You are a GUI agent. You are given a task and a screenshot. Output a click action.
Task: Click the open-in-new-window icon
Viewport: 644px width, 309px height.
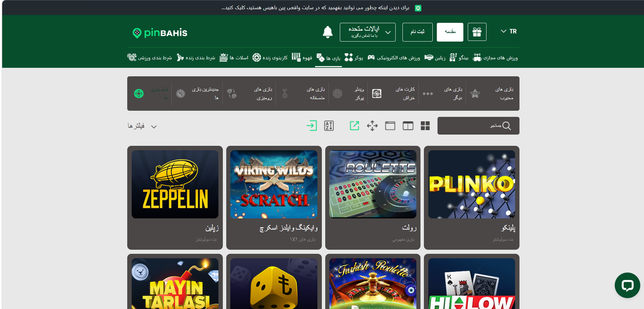[354, 126]
